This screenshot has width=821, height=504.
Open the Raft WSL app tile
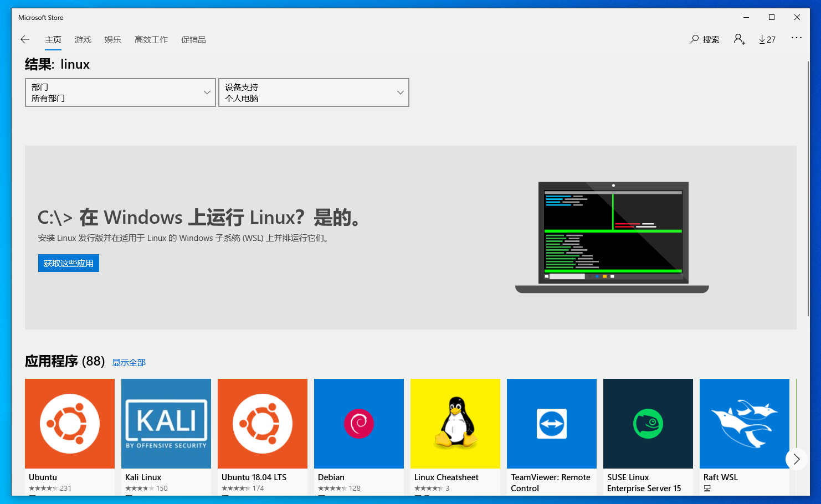[744, 424]
